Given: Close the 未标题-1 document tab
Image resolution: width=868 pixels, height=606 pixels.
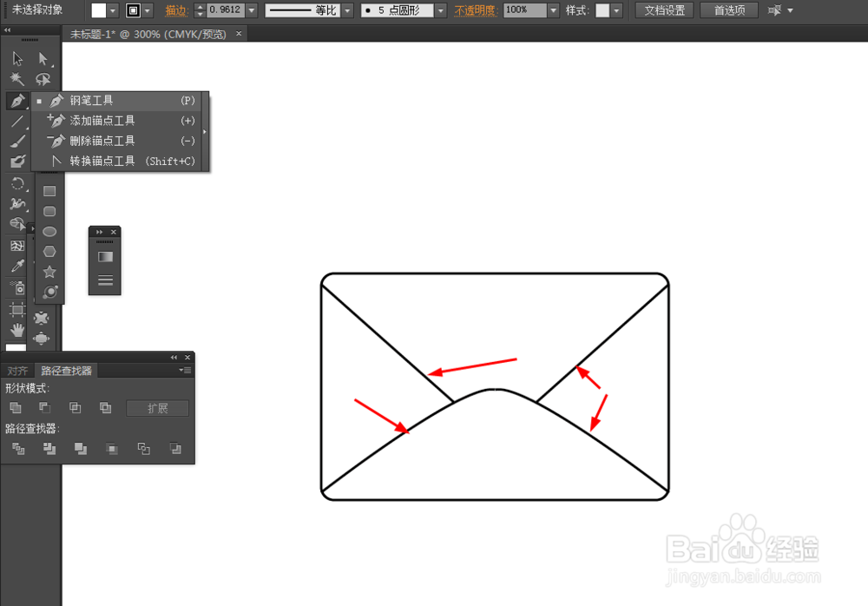Looking at the screenshot, I should (239, 34).
